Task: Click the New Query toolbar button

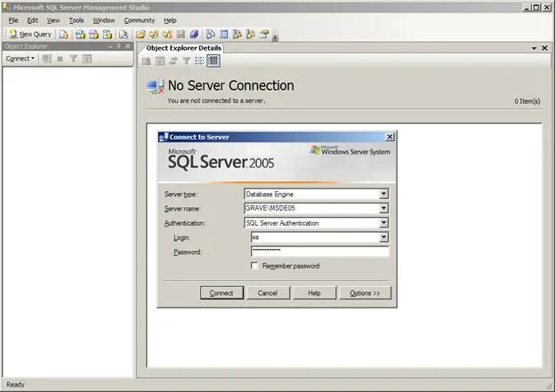Action: click(x=30, y=35)
